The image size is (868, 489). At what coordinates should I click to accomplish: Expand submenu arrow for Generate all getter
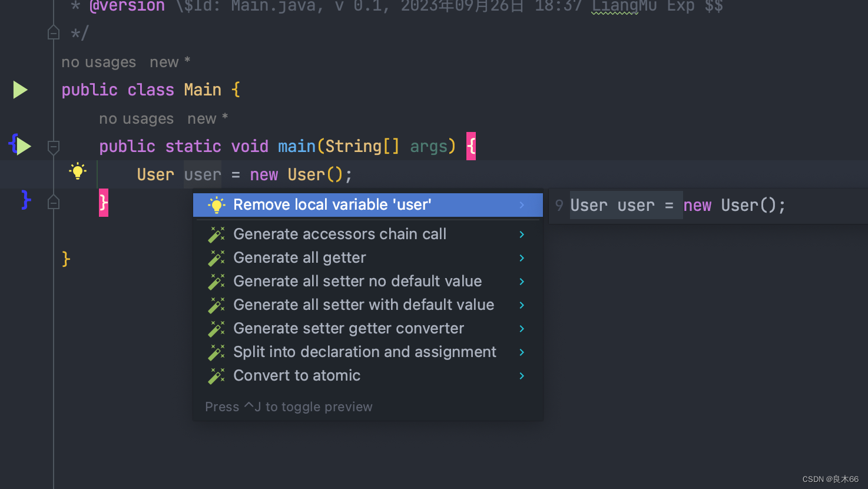pyautogui.click(x=522, y=258)
